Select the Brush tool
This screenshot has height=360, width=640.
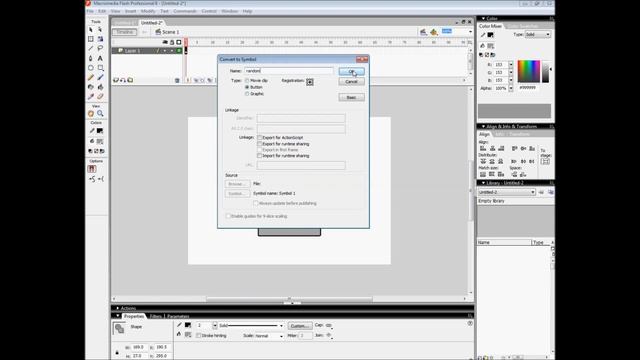click(100, 78)
